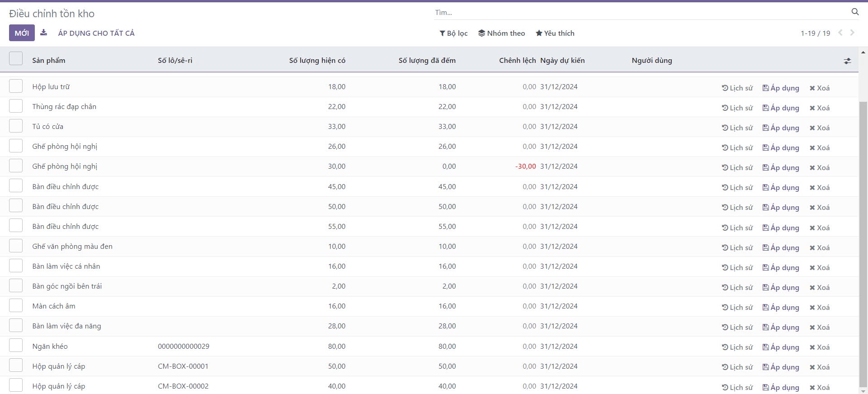Open the Yêu thích favorites dropdown
Screen dimensions: 868x394
(555, 33)
